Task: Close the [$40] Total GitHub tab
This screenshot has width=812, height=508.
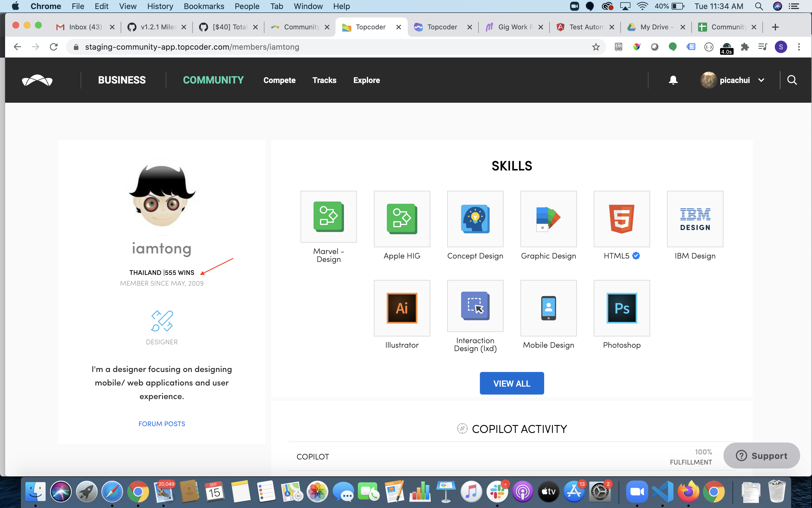Action: (255, 27)
